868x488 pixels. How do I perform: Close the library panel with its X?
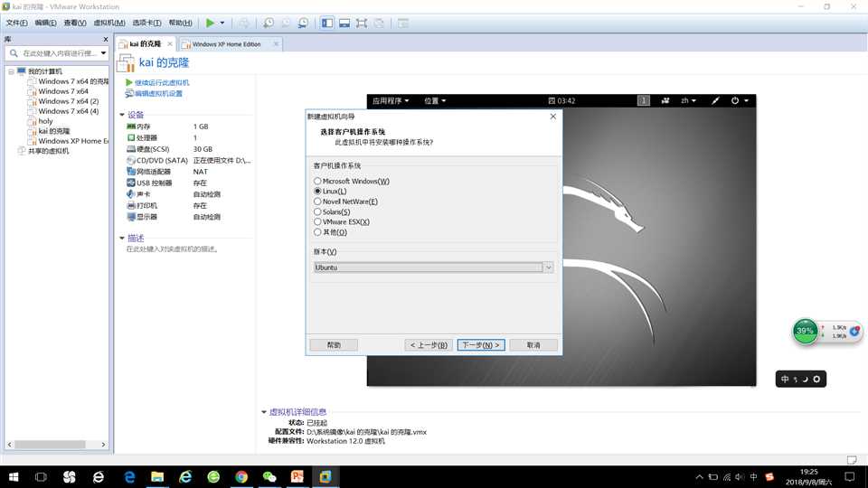tap(106, 39)
